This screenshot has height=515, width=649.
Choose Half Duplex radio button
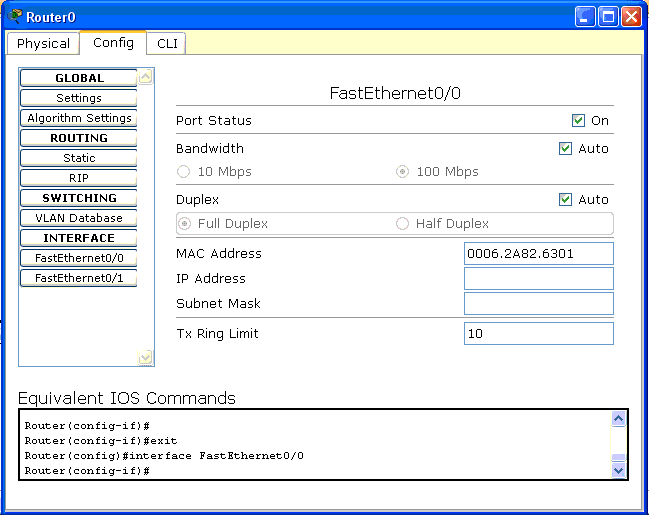coord(402,224)
